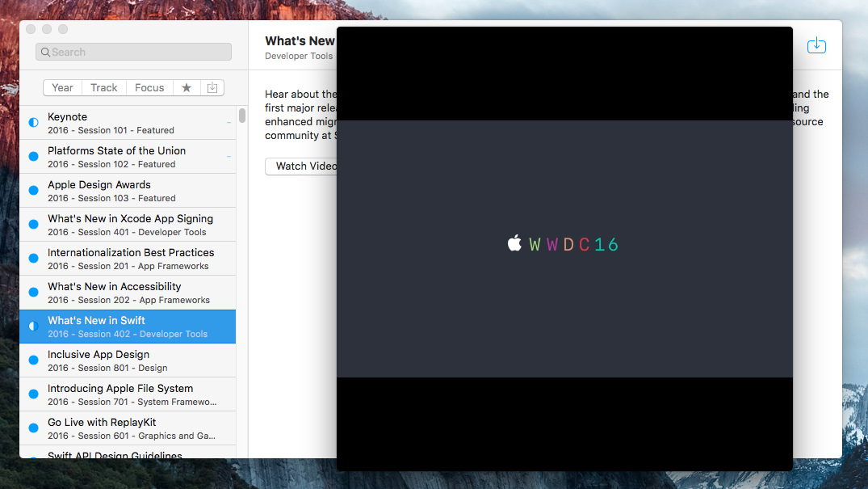Click the blue dot beside Apple Design Awards
The image size is (868, 489).
point(33,191)
